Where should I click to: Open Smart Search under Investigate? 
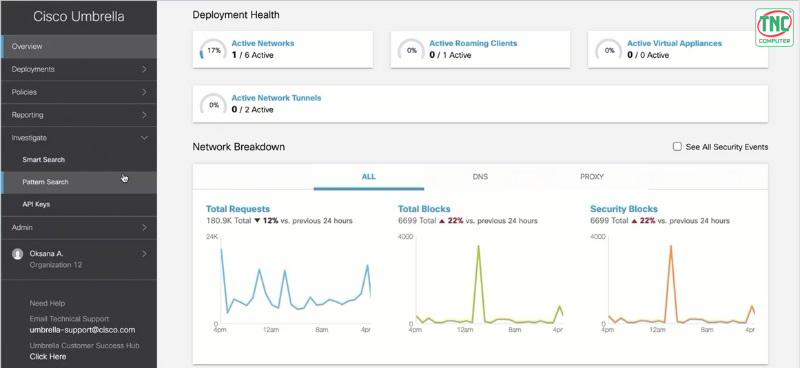click(43, 160)
